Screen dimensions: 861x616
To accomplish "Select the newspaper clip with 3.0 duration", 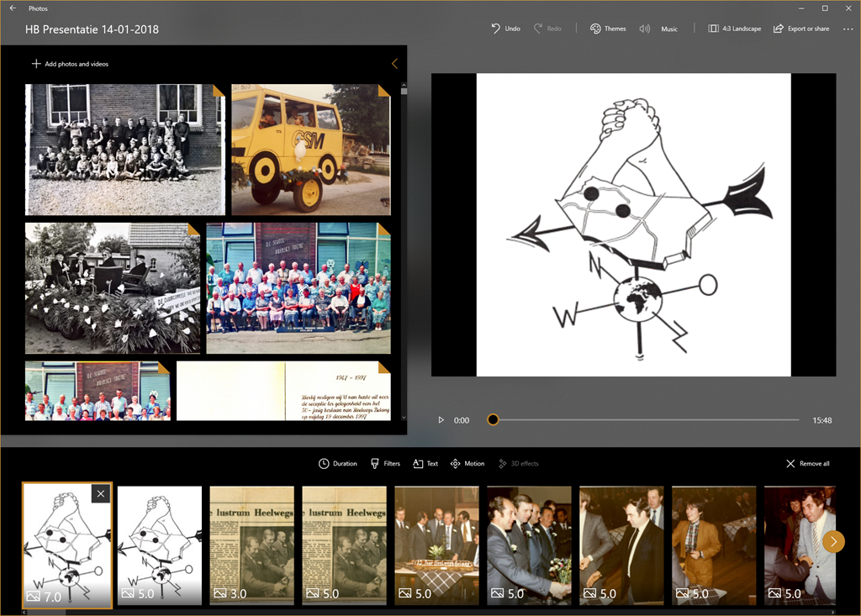I will [251, 545].
